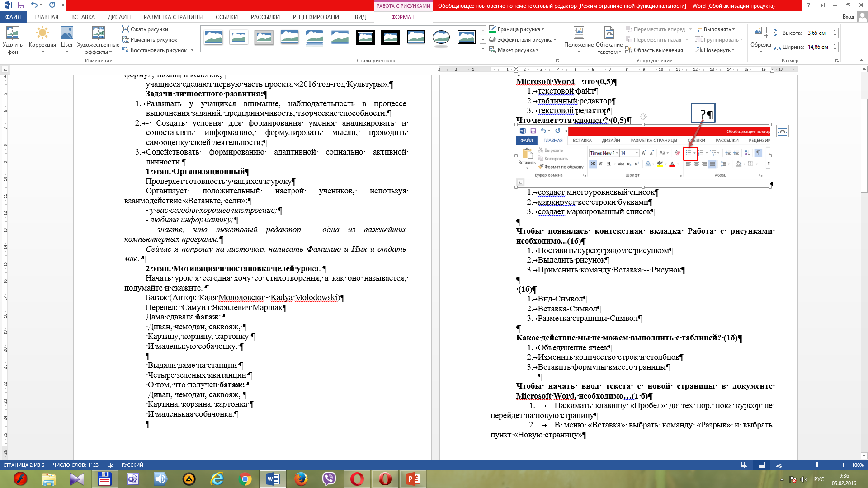Switch to the ВСТАВКА (Insert) tab
The height and width of the screenshot is (488, 868).
tap(83, 17)
